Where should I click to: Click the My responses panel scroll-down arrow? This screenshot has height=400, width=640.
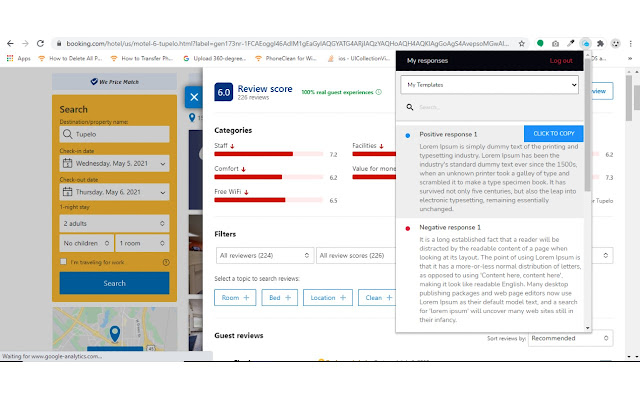pyautogui.click(x=587, y=328)
